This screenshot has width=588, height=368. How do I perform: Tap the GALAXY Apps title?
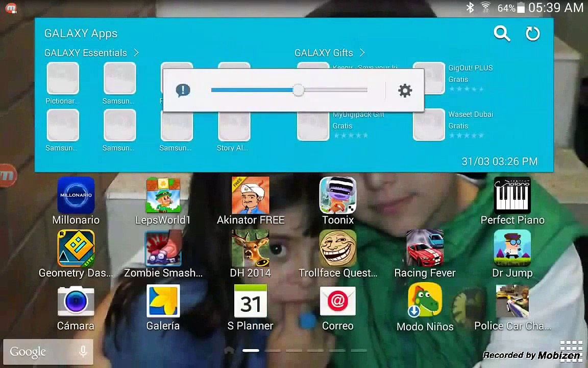(x=81, y=33)
